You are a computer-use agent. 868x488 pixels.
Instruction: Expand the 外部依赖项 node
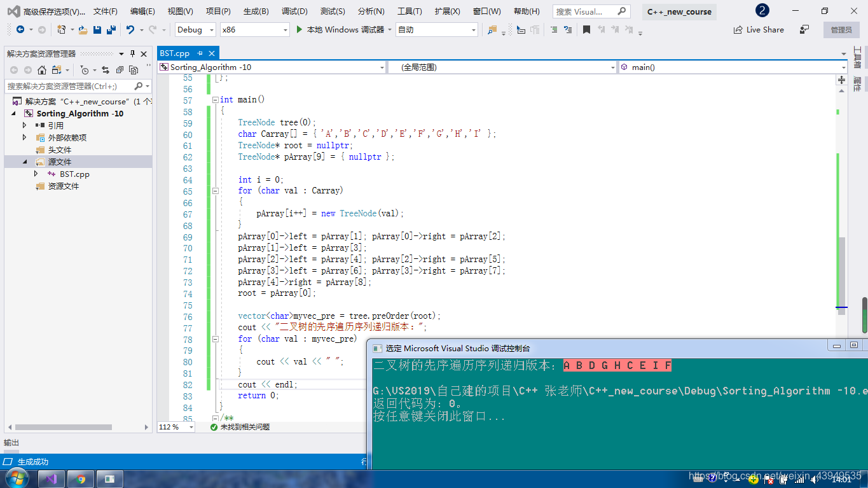tap(25, 137)
